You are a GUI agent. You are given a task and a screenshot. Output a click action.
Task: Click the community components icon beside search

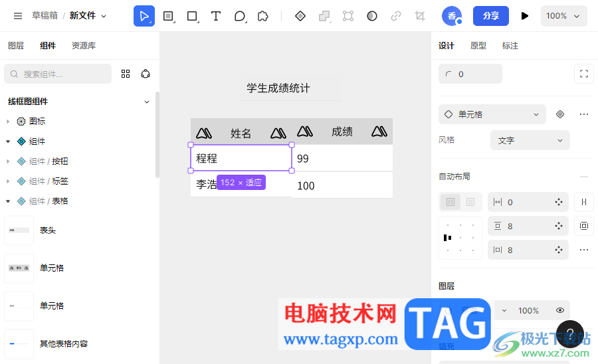click(146, 74)
